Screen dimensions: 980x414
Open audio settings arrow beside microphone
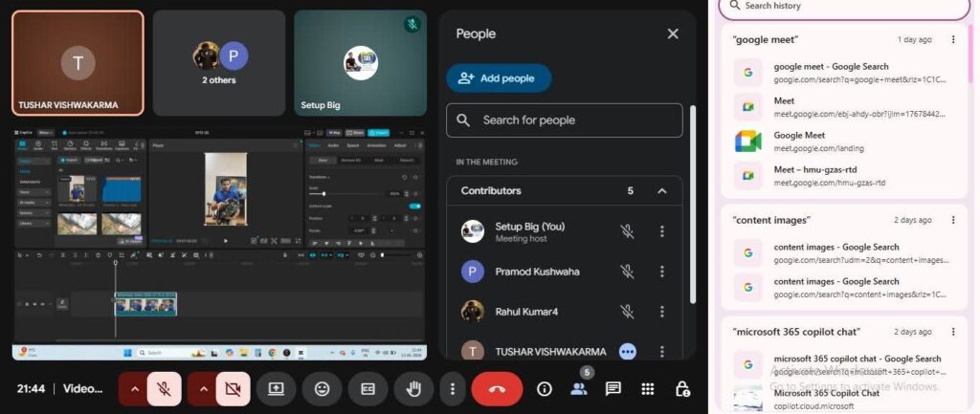pos(133,389)
